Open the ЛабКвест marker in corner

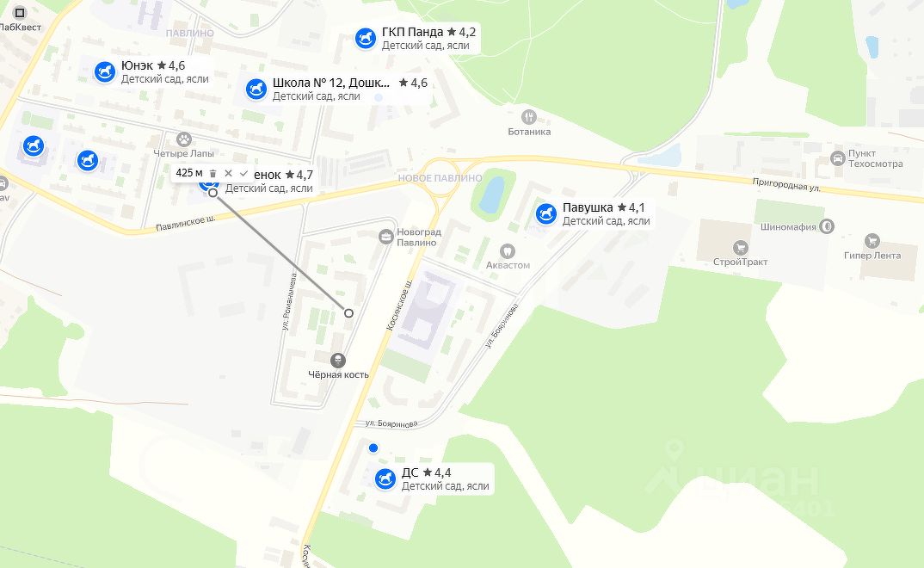[x=20, y=13]
